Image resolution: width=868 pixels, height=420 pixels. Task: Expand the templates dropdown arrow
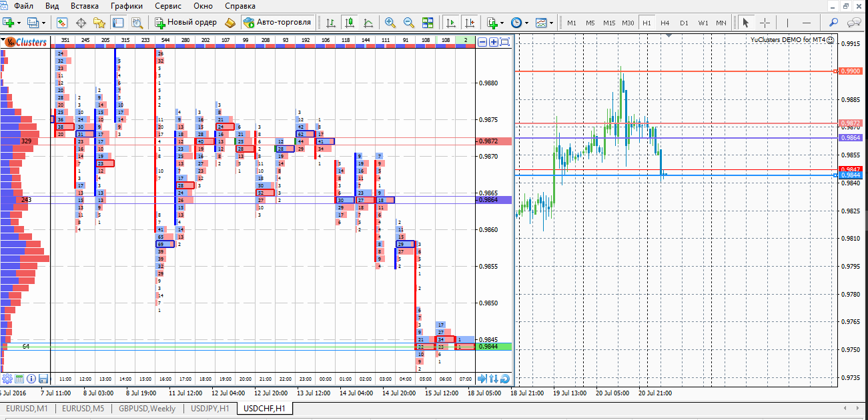(x=551, y=22)
